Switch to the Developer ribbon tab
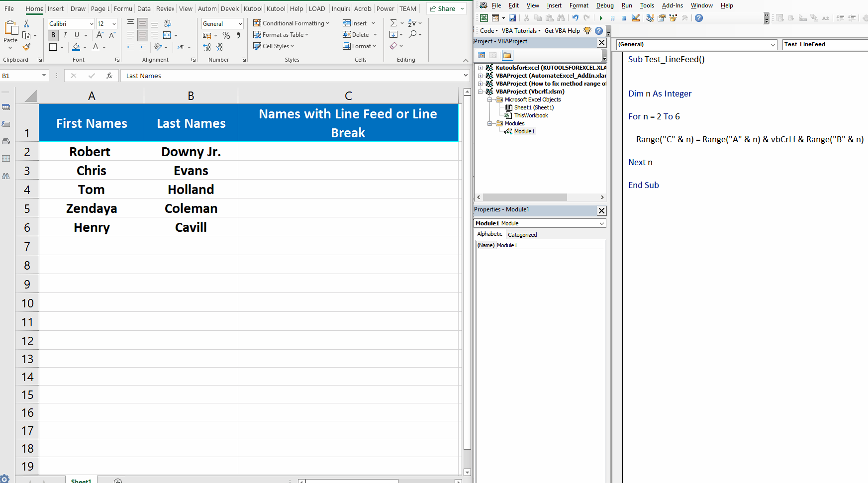 pyautogui.click(x=230, y=8)
